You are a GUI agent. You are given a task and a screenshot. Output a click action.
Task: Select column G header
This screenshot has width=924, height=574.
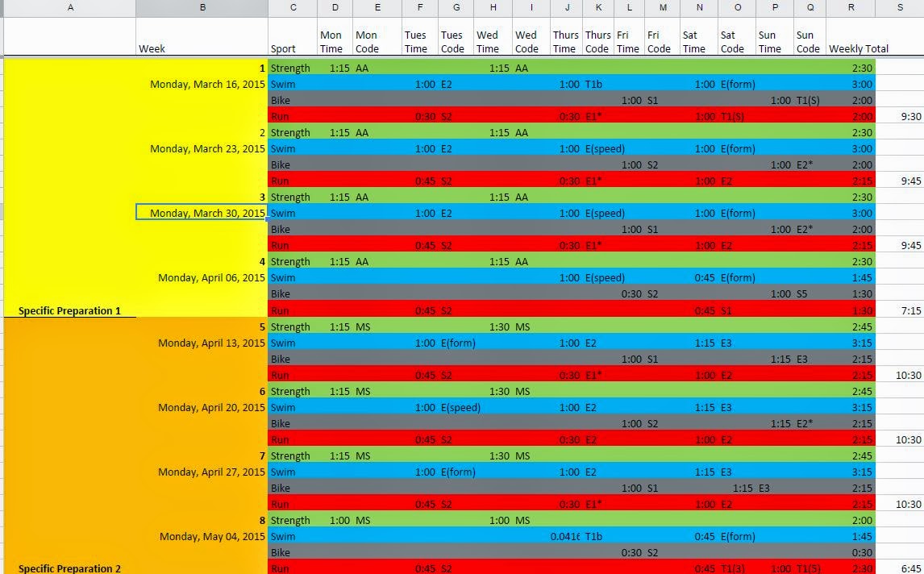[x=456, y=8]
